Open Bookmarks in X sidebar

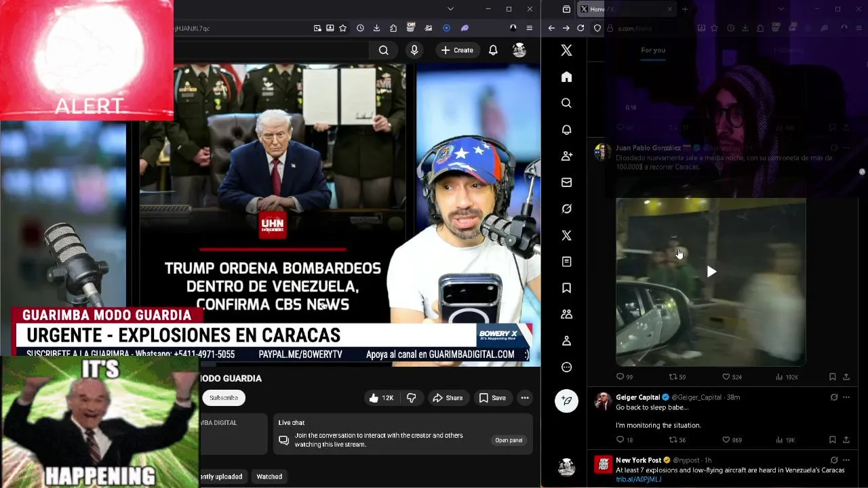(566, 288)
